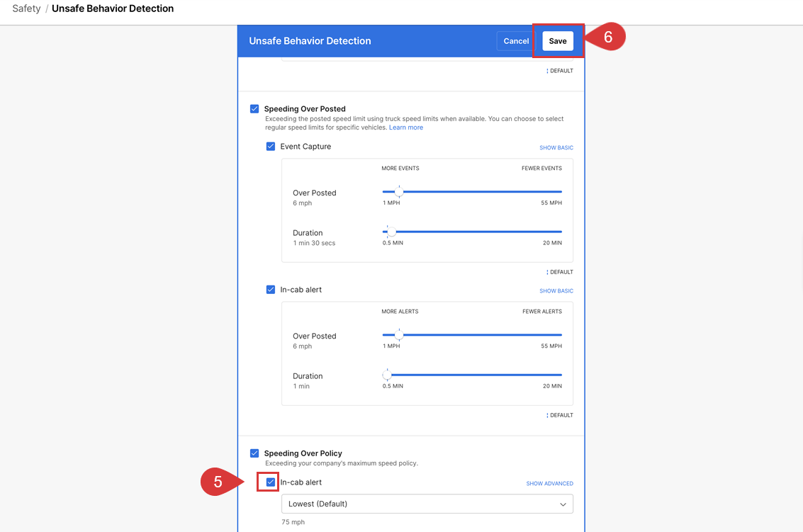Click the Safety breadcrumb link

26,9
